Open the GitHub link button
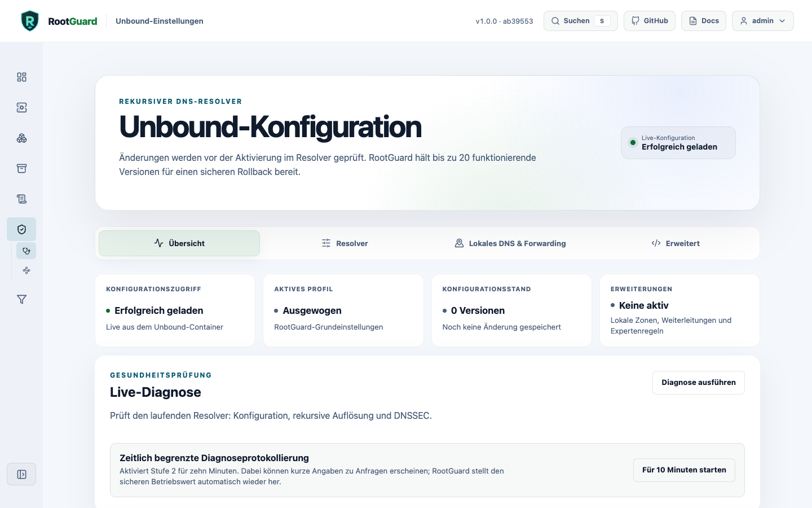This screenshot has height=508, width=812. tap(650, 21)
